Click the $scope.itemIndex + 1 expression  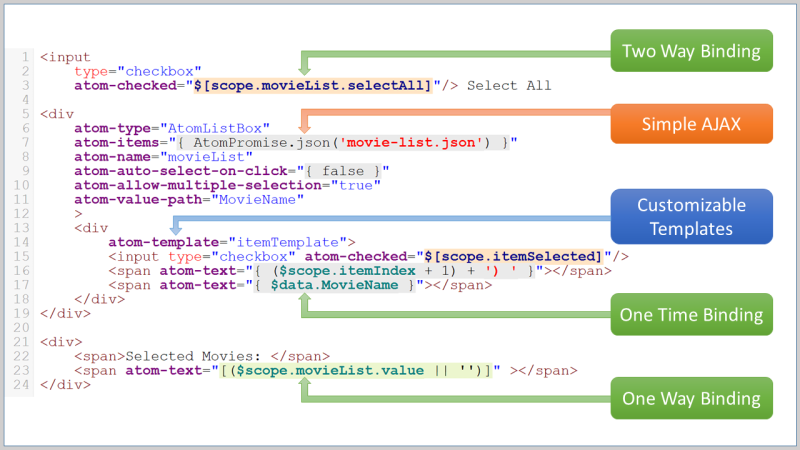point(360,270)
